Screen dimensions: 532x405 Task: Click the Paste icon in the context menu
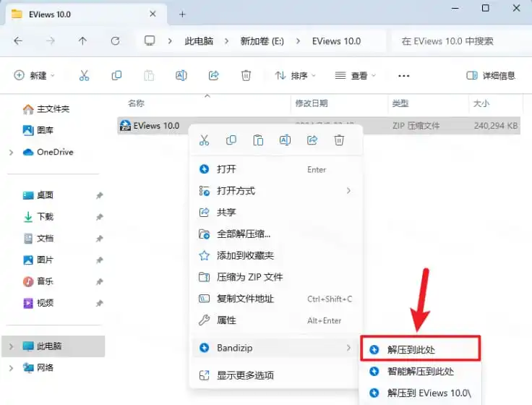pos(258,140)
